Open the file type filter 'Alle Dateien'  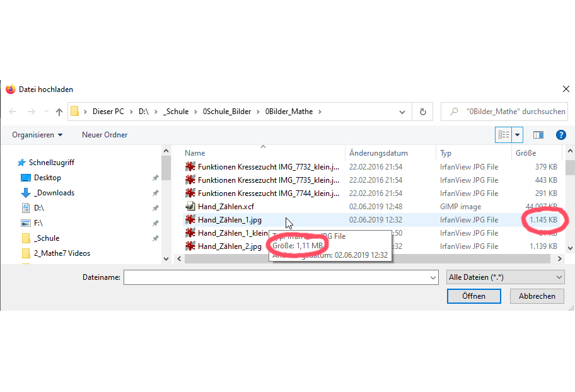(504, 277)
